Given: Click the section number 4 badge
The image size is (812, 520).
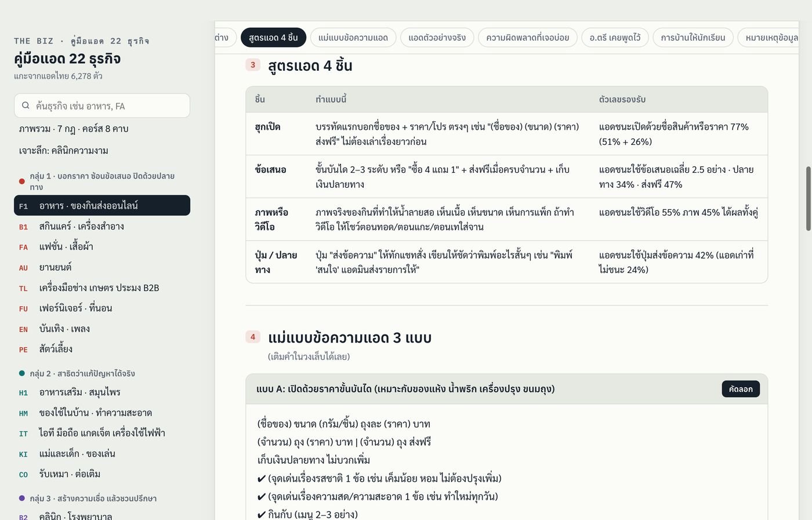Looking at the screenshot, I should coord(253,337).
